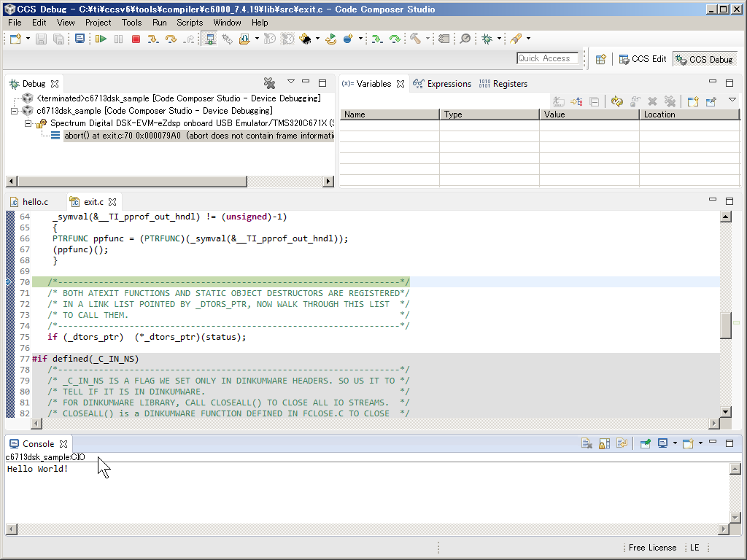The image size is (747, 560).
Task: Open the Display Selected Console dropdown arrow
Action: [x=675, y=444]
